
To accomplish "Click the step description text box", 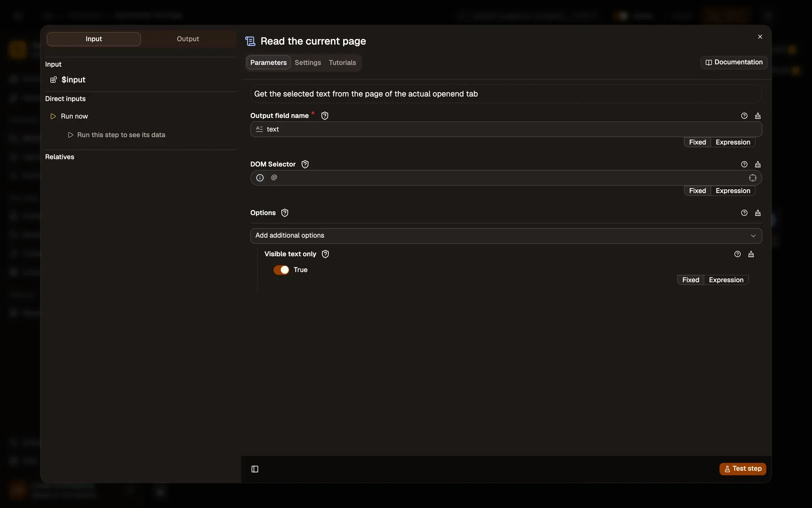I will (506, 94).
